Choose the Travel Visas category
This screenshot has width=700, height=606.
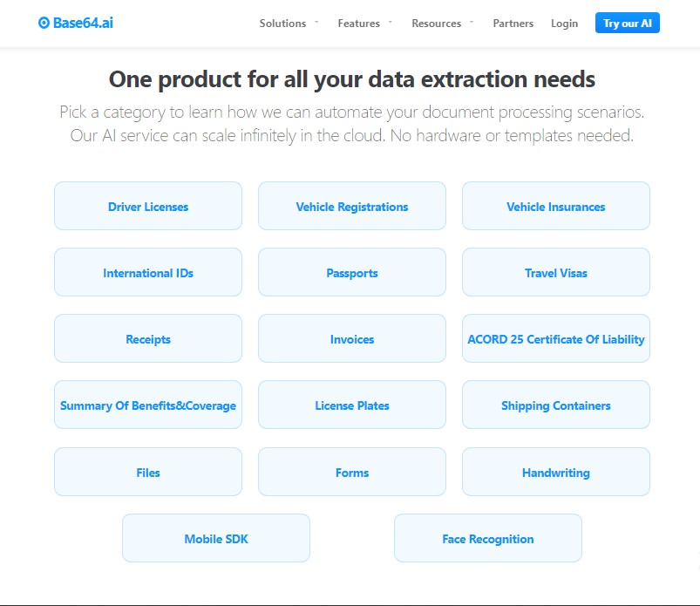click(x=556, y=272)
